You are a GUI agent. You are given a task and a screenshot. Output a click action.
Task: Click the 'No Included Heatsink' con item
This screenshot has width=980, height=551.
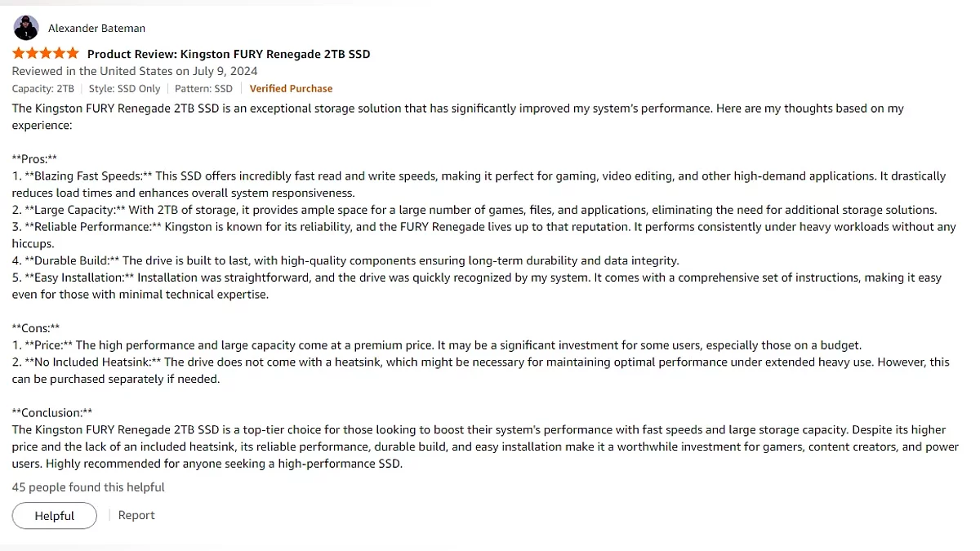tap(92, 362)
